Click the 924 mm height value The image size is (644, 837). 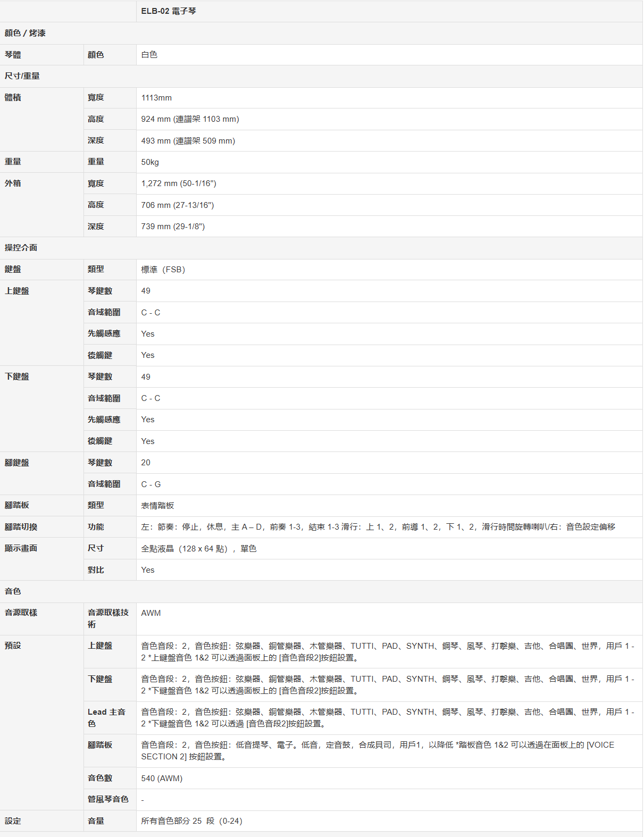pyautogui.click(x=190, y=119)
